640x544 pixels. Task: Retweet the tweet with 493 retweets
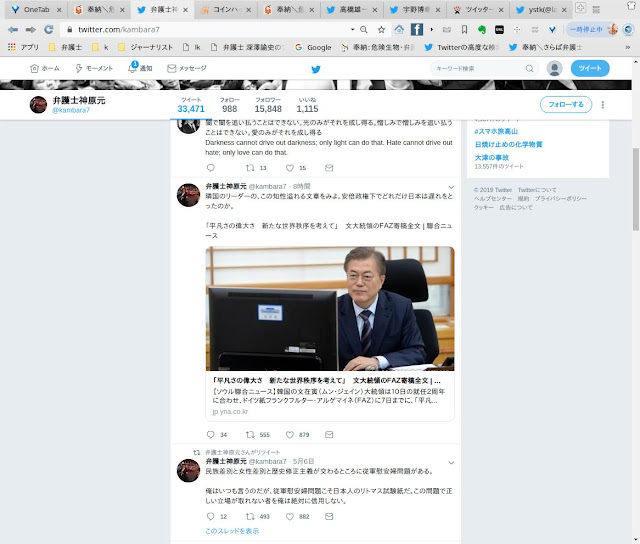(250, 517)
